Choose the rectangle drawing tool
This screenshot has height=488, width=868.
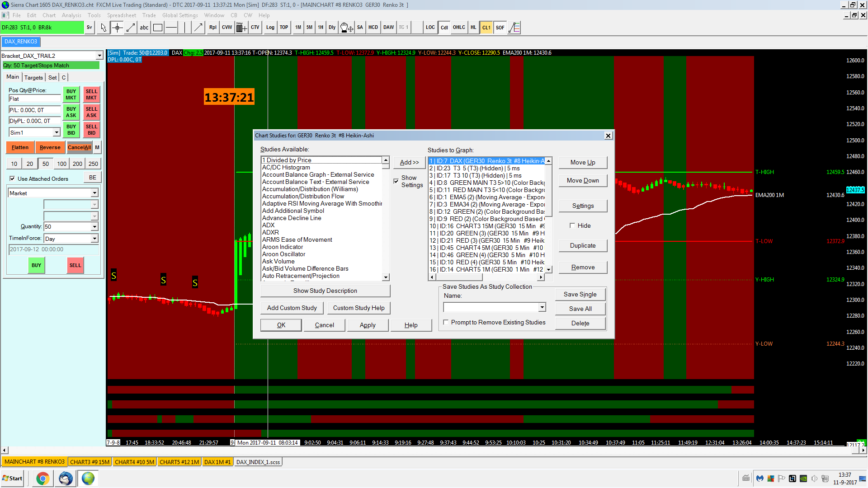pyautogui.click(x=157, y=28)
